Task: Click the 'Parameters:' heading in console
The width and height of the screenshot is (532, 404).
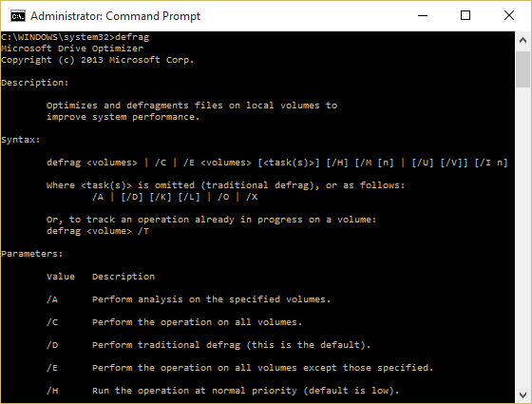Action: coord(32,254)
